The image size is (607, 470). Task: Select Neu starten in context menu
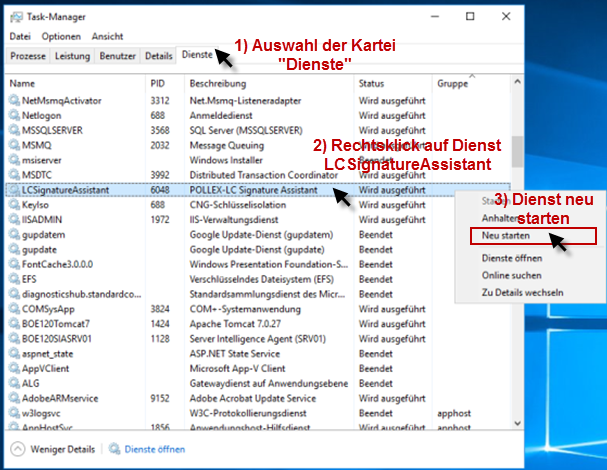click(x=505, y=236)
